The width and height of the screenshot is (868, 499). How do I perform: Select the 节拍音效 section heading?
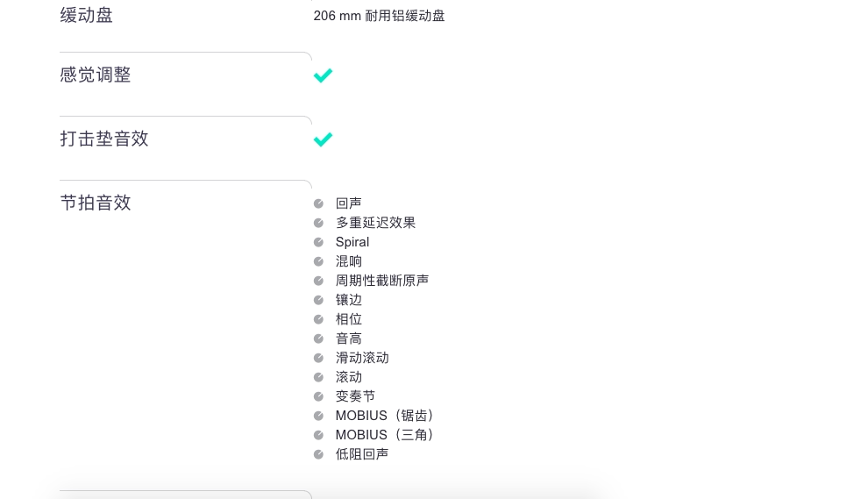coord(96,203)
